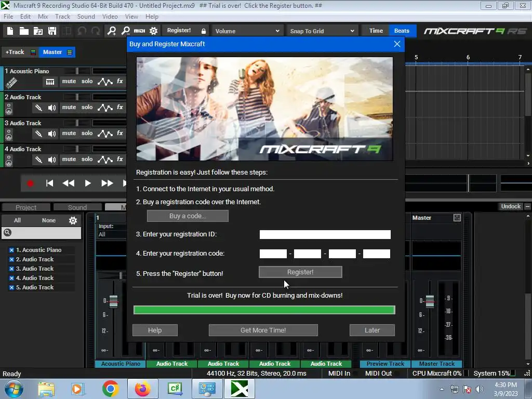Click the Undock button
Viewport: 532px width, 399px height.
[x=511, y=207]
